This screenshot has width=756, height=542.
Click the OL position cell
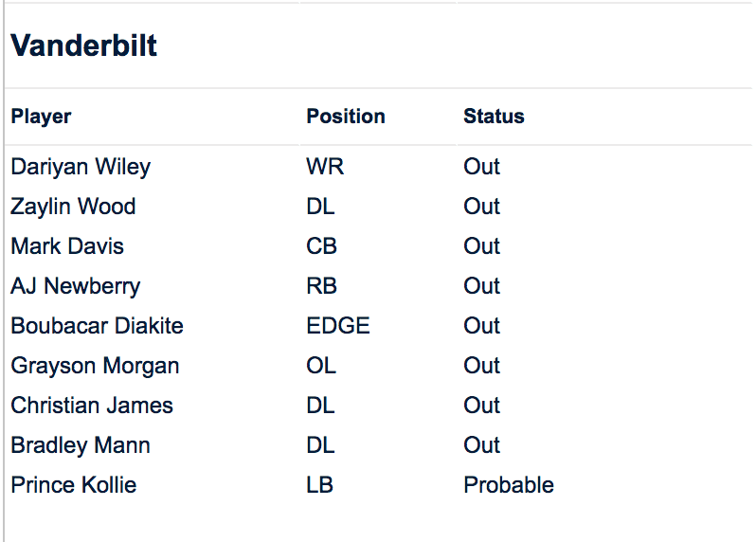(x=321, y=366)
